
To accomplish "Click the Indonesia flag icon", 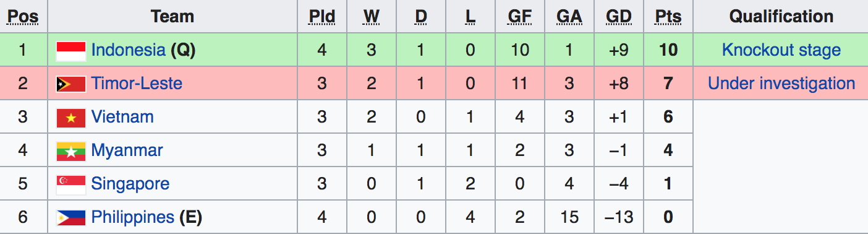I will point(70,51).
